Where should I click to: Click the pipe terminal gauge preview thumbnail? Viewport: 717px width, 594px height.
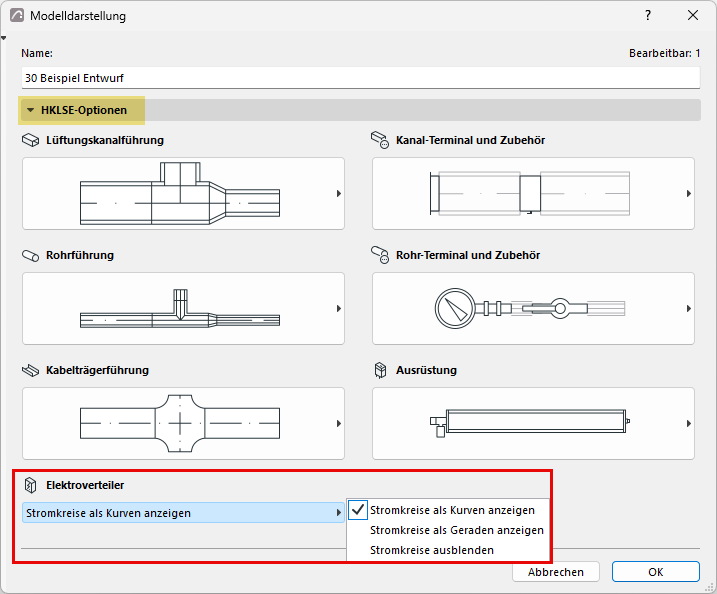[533, 309]
